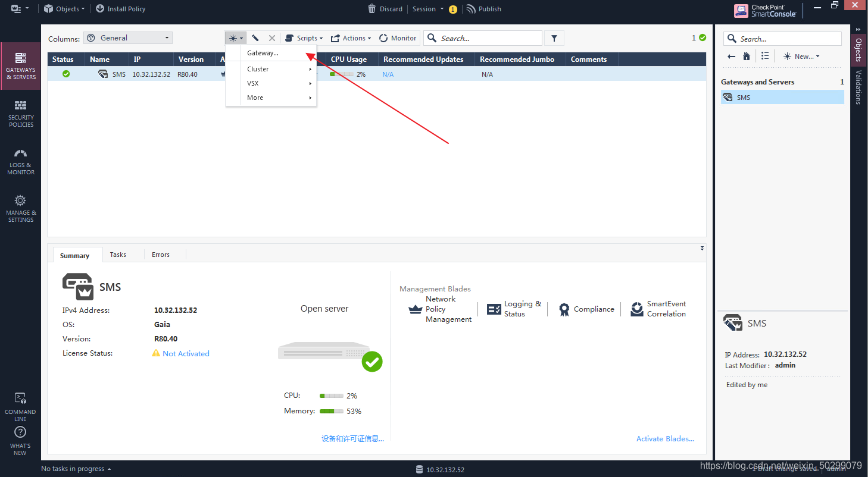Click the 10.32.132.52 IP cell
Screen dimensions: 868x477
(x=151, y=74)
